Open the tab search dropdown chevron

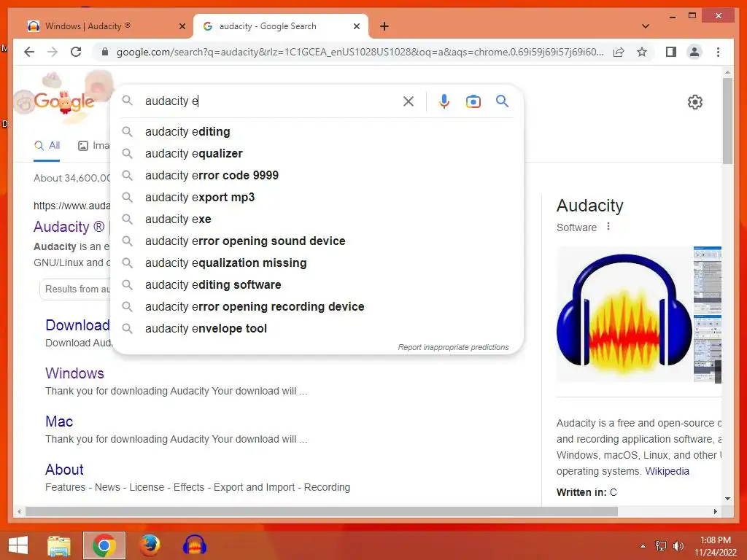646,26
